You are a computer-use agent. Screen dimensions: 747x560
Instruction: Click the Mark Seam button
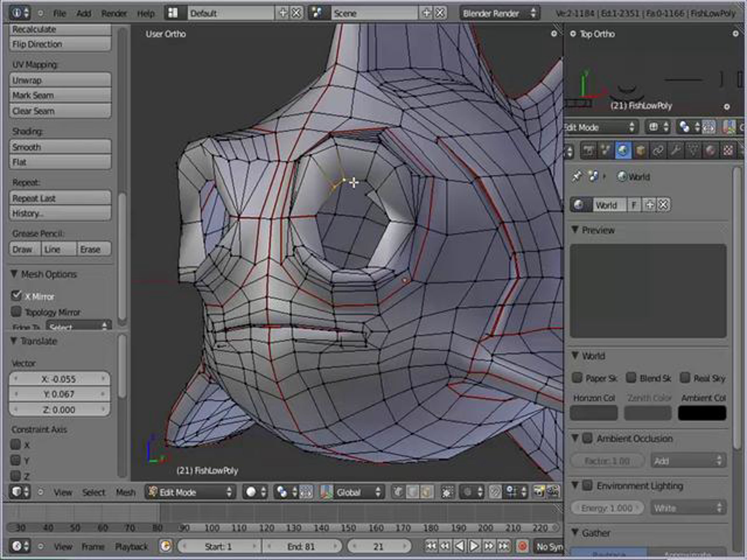pos(60,96)
